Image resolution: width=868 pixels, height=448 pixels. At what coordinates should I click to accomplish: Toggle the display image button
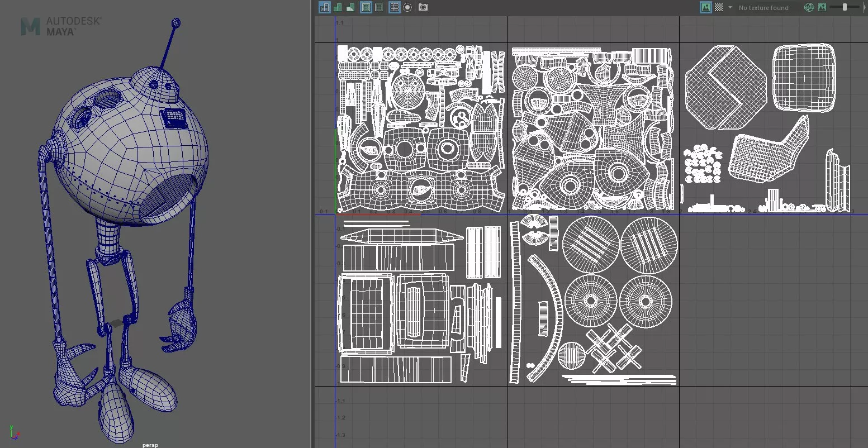[706, 7]
